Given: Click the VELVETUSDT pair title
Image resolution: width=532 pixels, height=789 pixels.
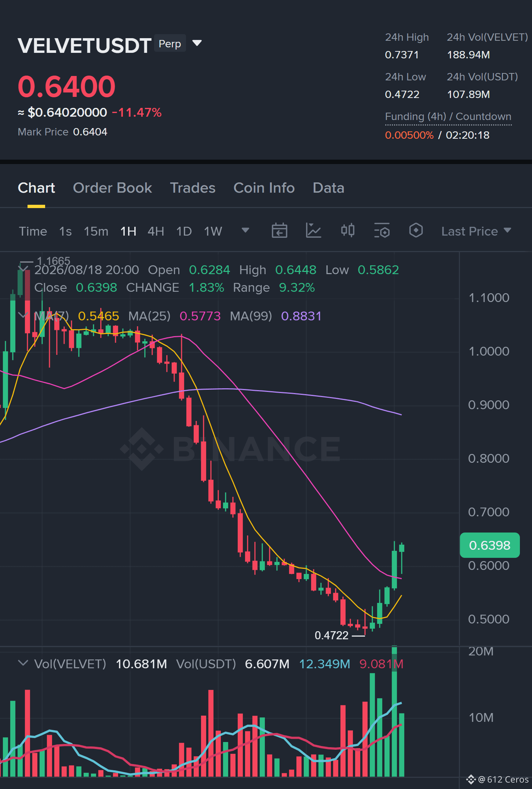Looking at the screenshot, I should point(85,46).
